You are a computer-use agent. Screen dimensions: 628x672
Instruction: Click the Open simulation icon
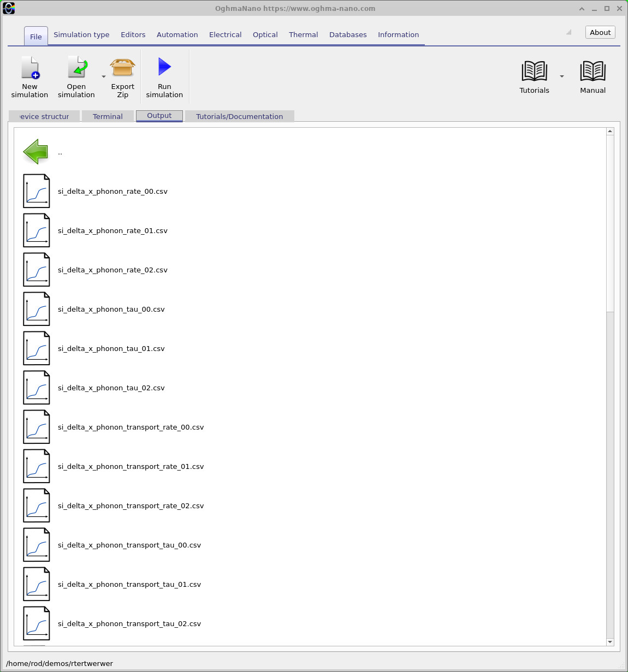[x=77, y=68]
